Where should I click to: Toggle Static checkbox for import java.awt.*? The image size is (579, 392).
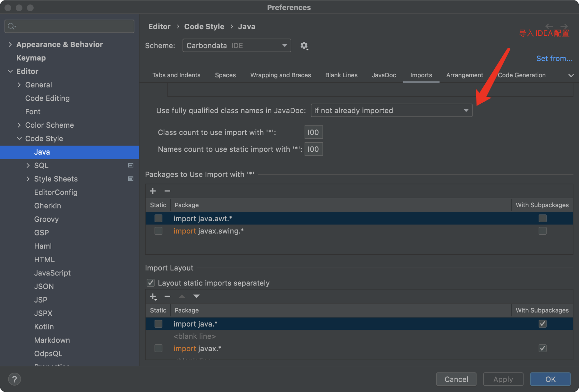point(158,218)
